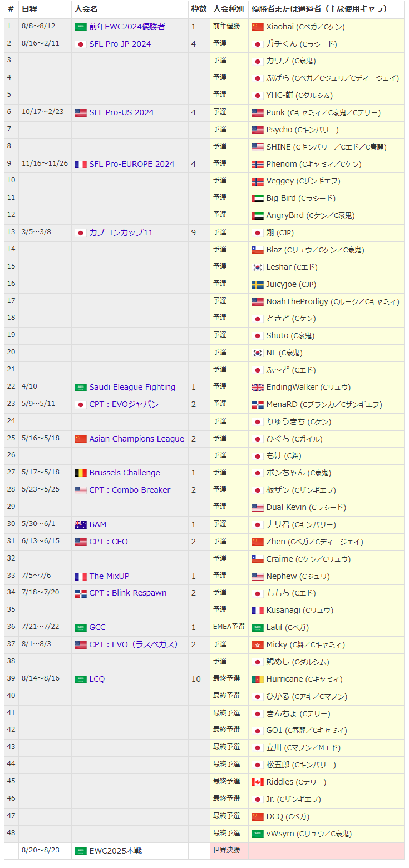Open the CPT：CEO link
Screen dimensions: 409x868
(x=109, y=542)
